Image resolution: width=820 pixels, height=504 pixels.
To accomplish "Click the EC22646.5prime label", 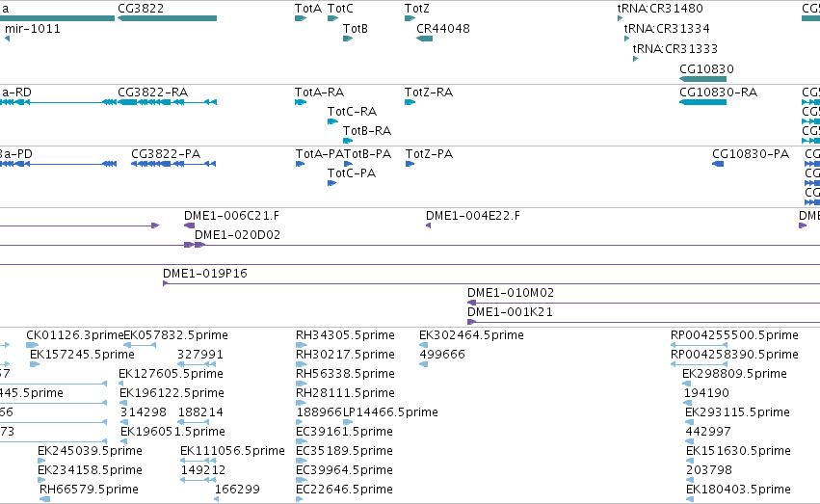I will 345,490.
